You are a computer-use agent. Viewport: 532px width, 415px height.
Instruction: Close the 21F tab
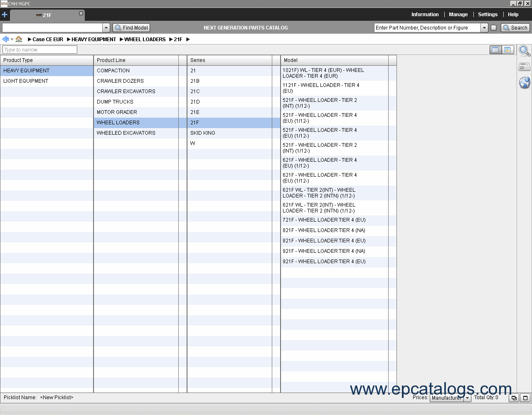(x=81, y=13)
